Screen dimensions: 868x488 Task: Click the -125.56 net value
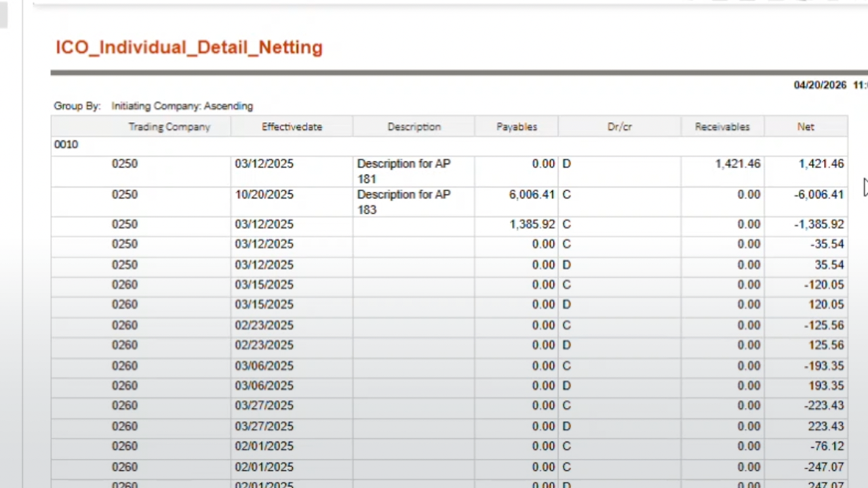[x=824, y=325]
